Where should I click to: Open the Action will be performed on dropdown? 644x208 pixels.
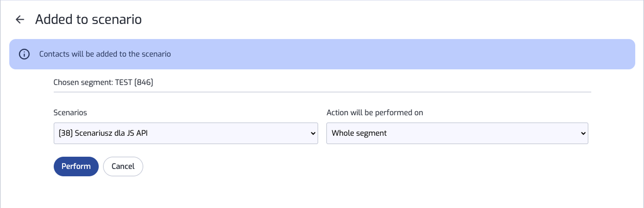tap(457, 133)
